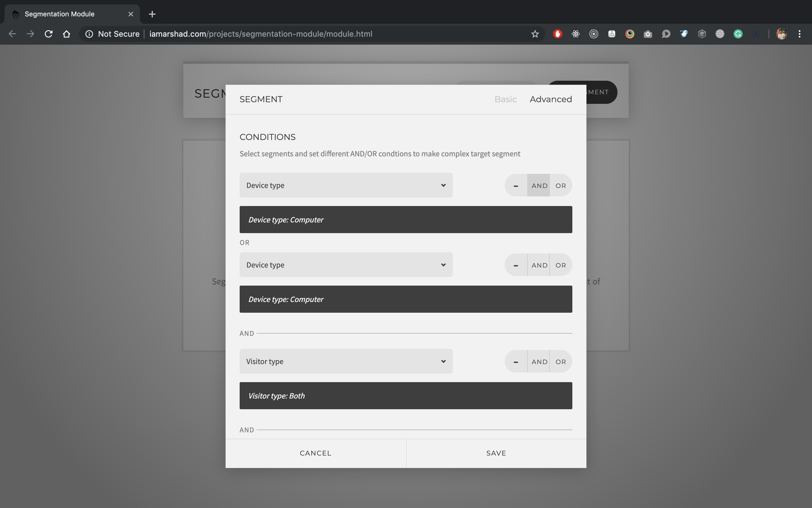812x508 pixels.
Task: Select AND for the Visitor type row
Action: pos(539,362)
